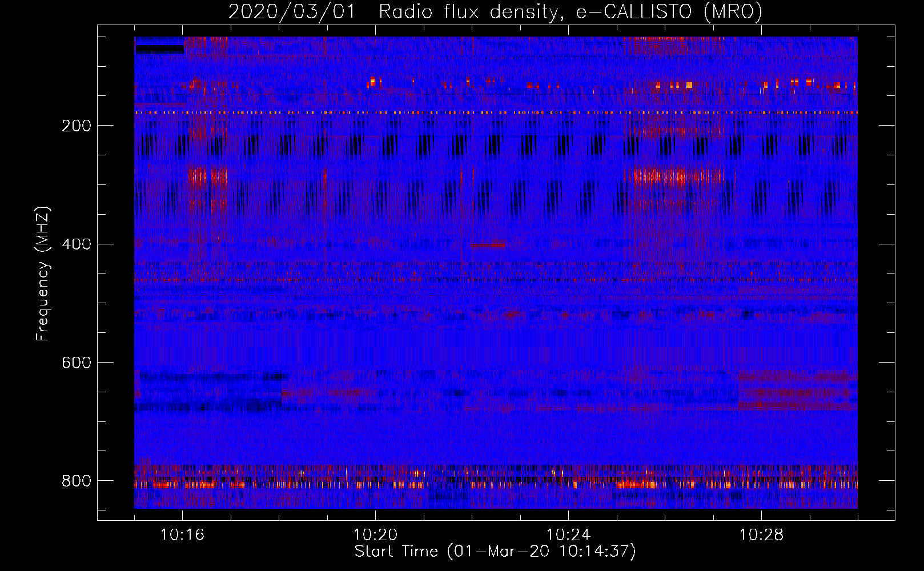Click the 400 frequency tick label
The height and width of the screenshot is (571, 924).
pos(77,244)
